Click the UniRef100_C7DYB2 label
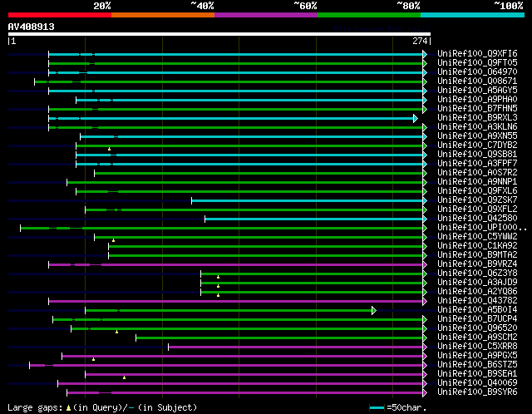Viewport: 532px width, 414px height. (x=477, y=145)
